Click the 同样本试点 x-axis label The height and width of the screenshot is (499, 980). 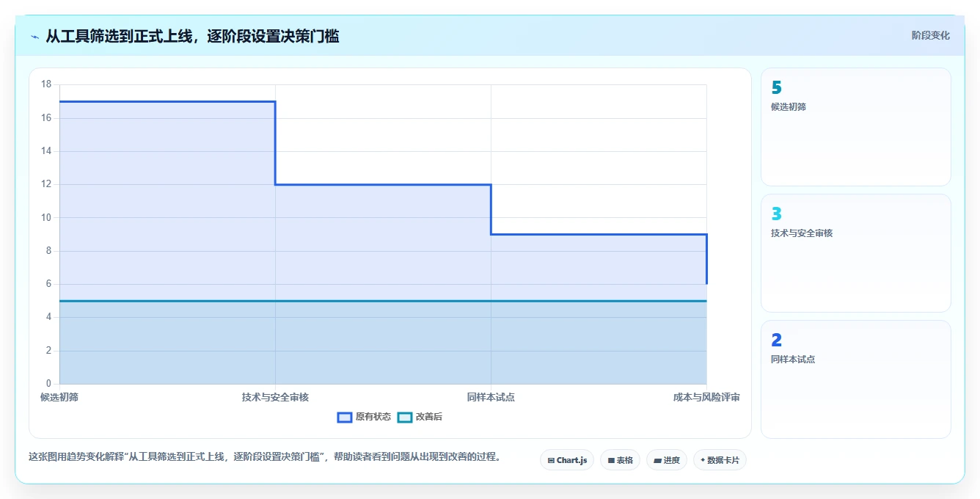(x=491, y=397)
